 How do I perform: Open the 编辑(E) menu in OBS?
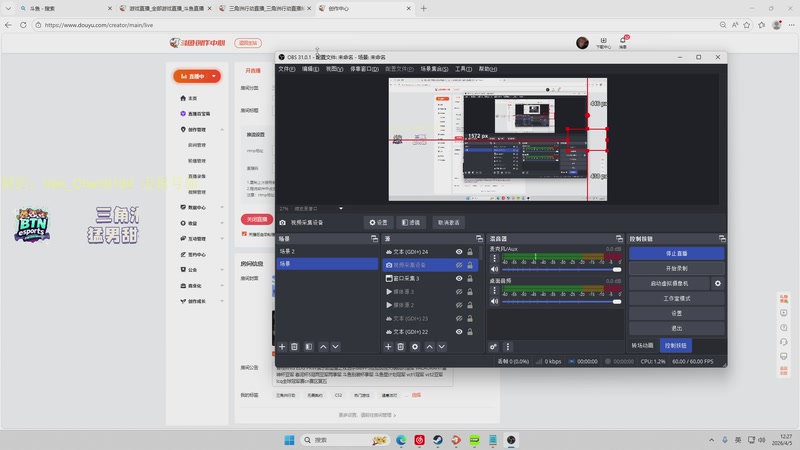(310, 69)
